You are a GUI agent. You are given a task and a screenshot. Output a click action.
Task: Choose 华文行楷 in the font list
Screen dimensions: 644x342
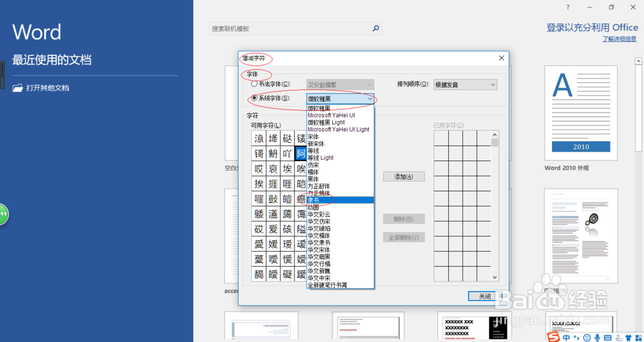tap(340, 263)
